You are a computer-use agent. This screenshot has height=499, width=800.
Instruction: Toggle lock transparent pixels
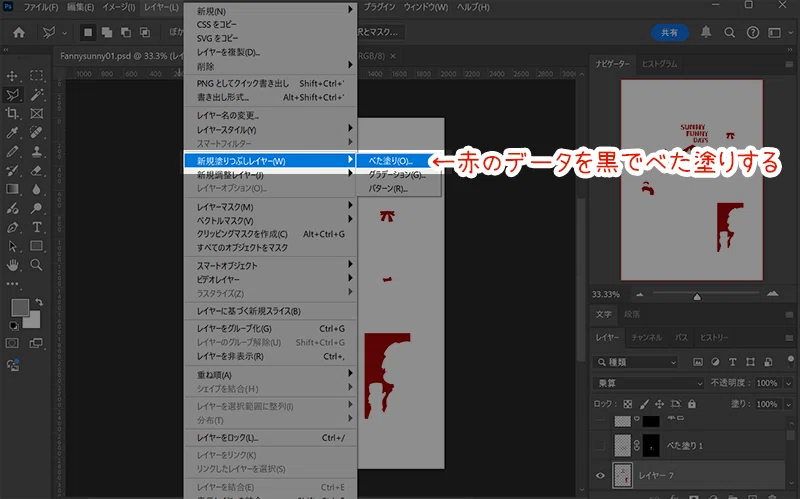click(628, 404)
